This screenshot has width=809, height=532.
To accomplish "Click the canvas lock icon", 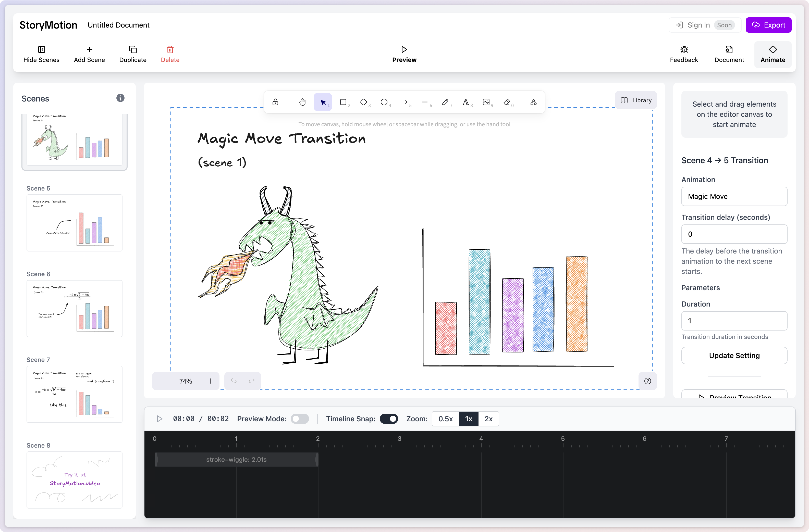I will click(x=275, y=102).
